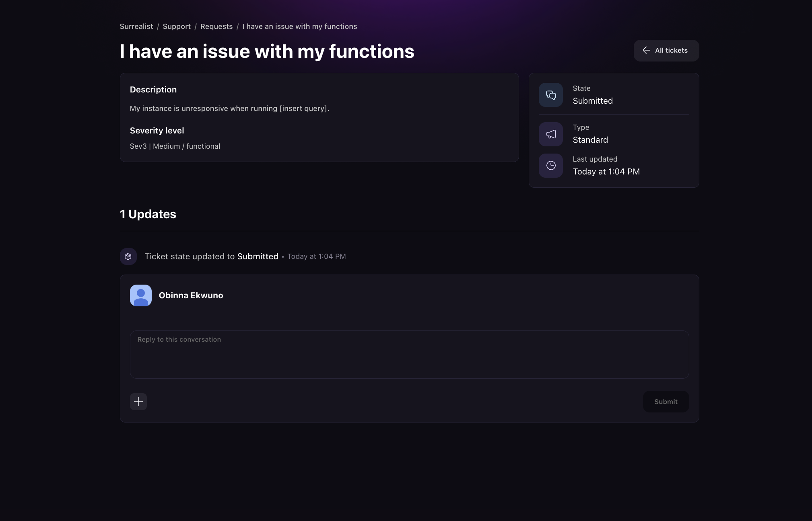Click the 1 Updates heading

tap(148, 214)
